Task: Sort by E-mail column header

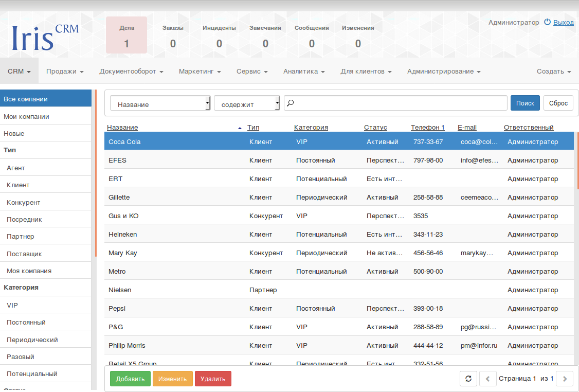Action: (x=467, y=127)
